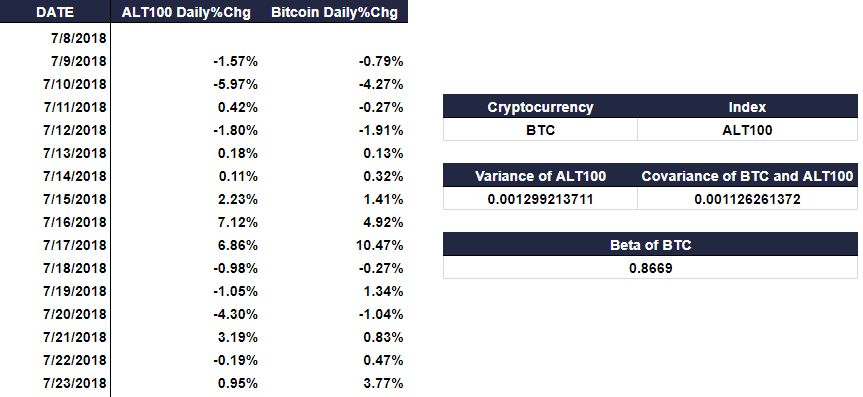The height and width of the screenshot is (397, 863).
Task: Click the ALT100 Daily%Chg header cell
Action: point(186,12)
